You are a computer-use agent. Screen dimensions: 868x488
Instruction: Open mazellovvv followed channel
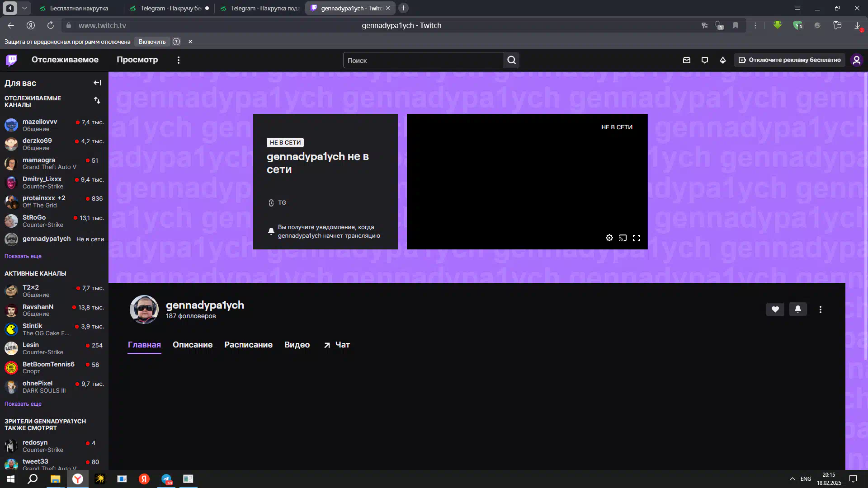coord(54,125)
